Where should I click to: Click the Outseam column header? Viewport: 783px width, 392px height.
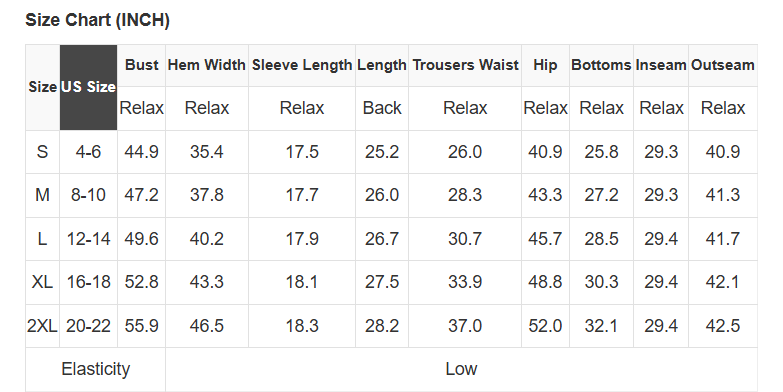723,65
